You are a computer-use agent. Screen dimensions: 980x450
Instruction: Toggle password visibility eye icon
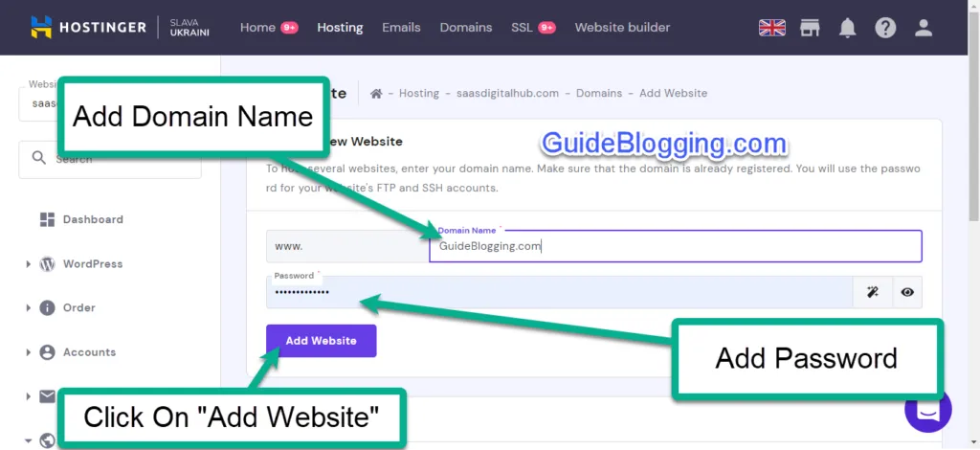coord(906,293)
